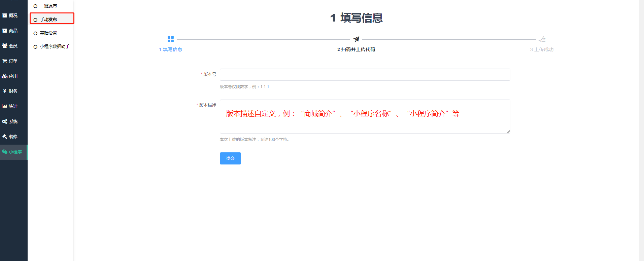This screenshot has height=261, width=644.
Task: Go to the 统计 menu label
Action: [13, 106]
